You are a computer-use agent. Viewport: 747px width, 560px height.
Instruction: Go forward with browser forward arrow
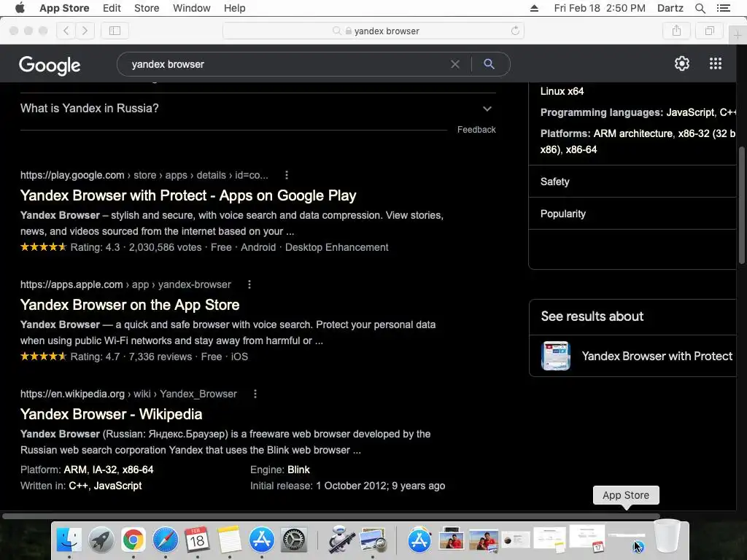(85, 31)
